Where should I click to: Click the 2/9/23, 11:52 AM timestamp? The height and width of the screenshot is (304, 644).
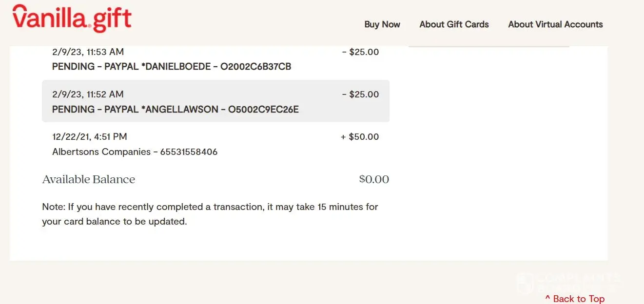pyautogui.click(x=88, y=94)
